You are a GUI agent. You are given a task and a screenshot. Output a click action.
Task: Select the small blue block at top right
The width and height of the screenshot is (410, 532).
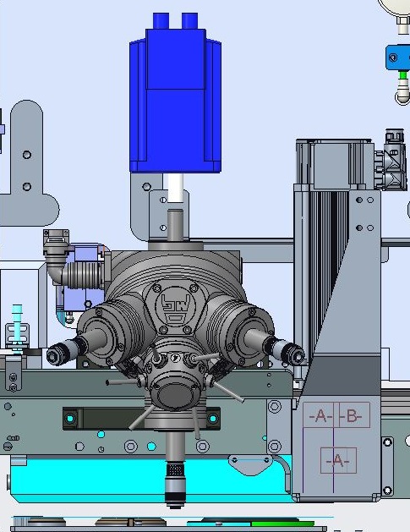click(x=397, y=58)
